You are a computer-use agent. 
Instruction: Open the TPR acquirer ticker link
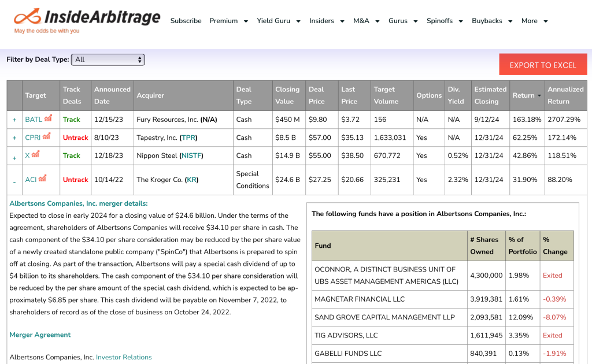(x=188, y=138)
